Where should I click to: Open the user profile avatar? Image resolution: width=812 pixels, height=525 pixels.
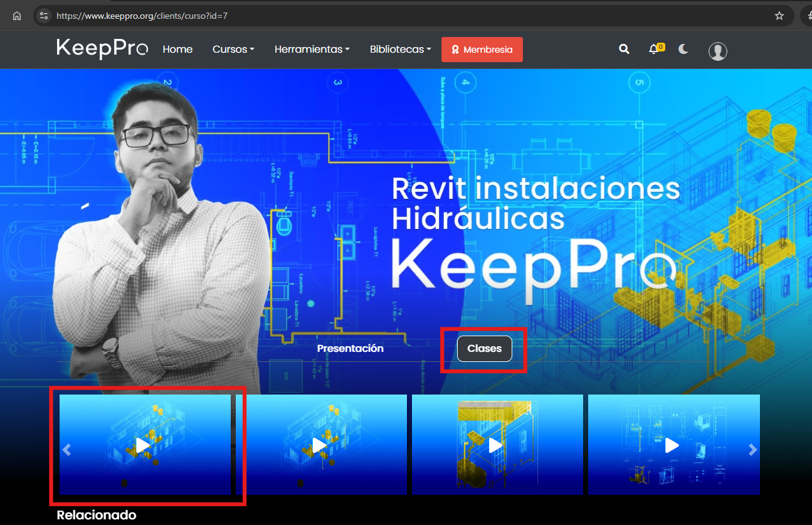[x=718, y=51]
